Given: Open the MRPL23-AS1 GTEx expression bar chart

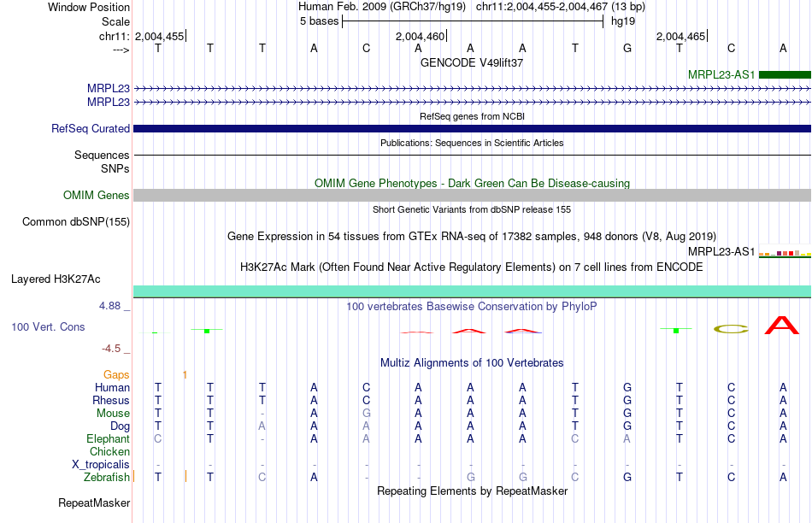Looking at the screenshot, I should coord(785,253).
